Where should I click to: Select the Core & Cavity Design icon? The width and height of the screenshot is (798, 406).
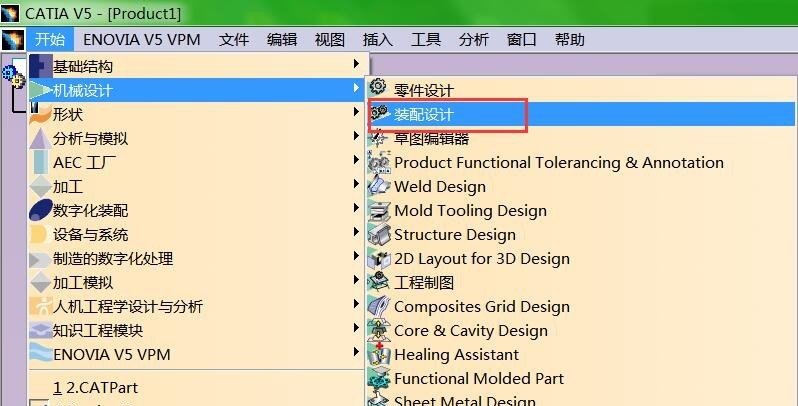pos(379,330)
